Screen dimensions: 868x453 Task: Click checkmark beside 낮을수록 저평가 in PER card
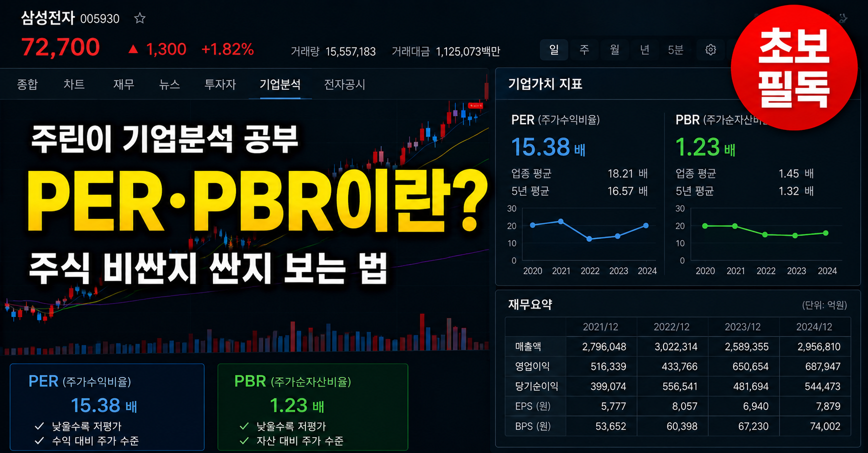pyautogui.click(x=39, y=426)
